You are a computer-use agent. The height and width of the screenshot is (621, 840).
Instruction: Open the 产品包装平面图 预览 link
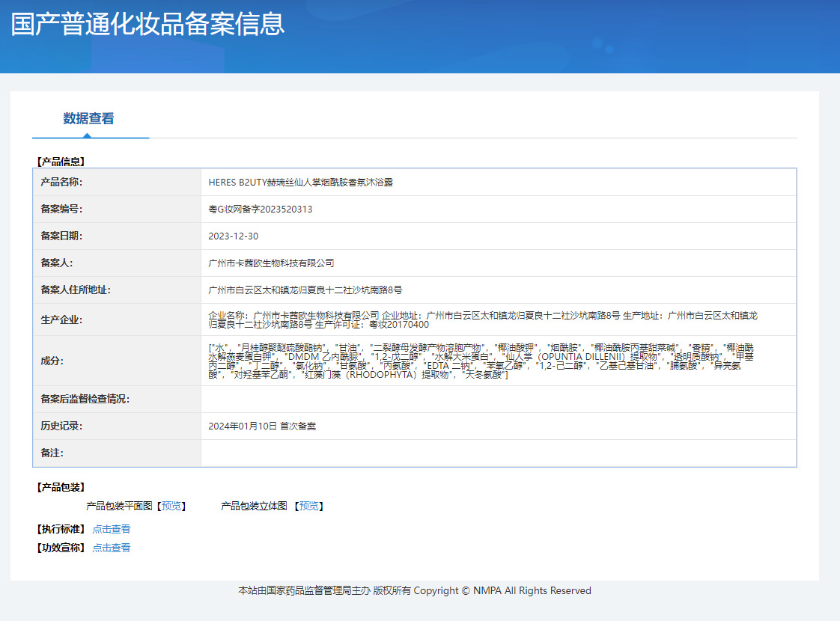pyautogui.click(x=171, y=506)
